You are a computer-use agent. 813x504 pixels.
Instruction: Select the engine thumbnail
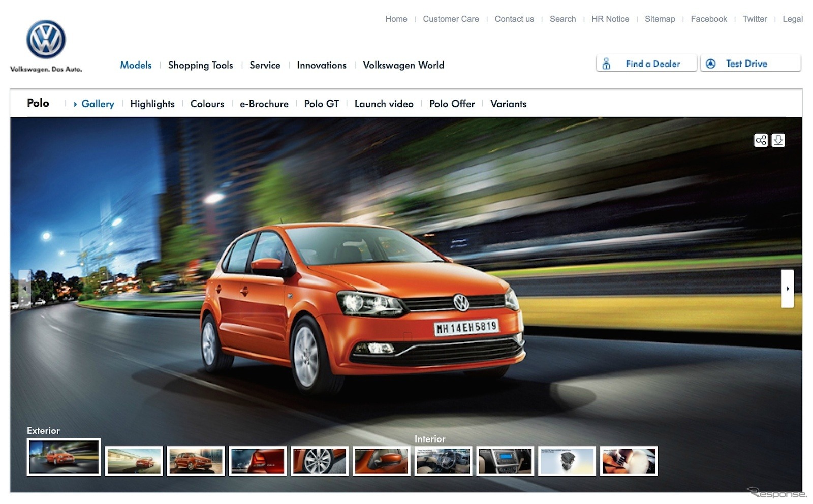pyautogui.click(x=567, y=461)
